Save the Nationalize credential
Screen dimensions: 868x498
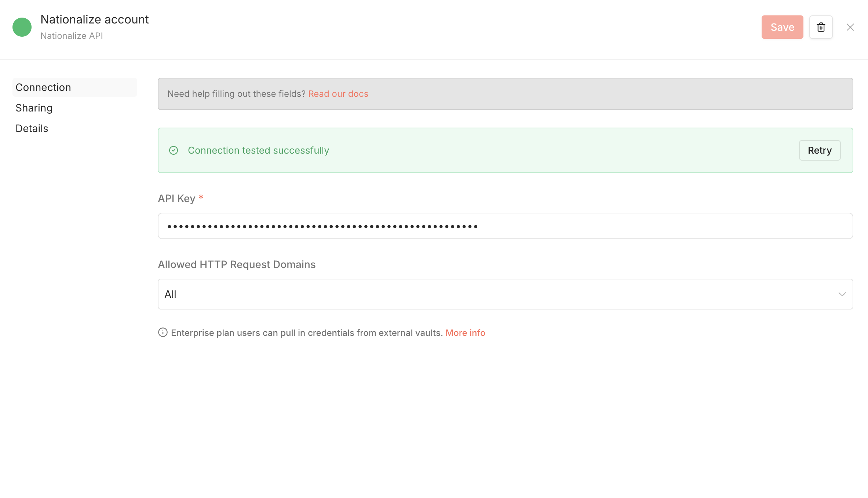tap(783, 27)
